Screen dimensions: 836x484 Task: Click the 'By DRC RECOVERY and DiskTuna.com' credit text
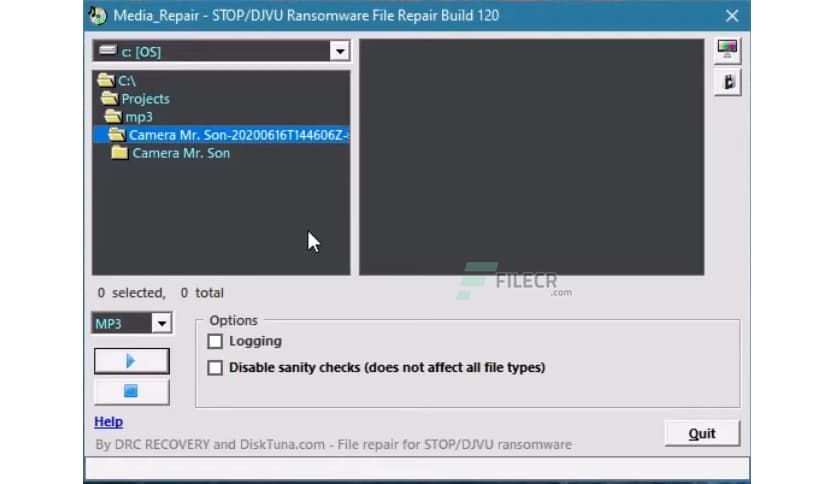tap(333, 445)
